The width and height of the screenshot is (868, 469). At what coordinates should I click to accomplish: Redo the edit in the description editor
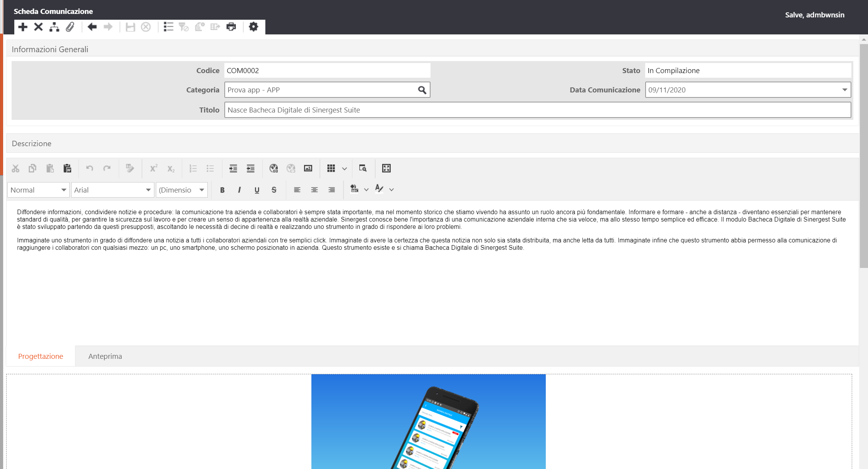(x=107, y=168)
